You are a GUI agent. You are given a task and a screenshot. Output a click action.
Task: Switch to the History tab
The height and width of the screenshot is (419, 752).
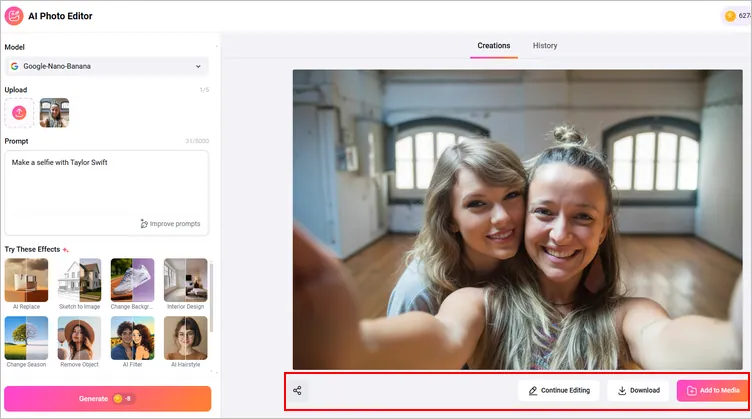click(x=545, y=46)
